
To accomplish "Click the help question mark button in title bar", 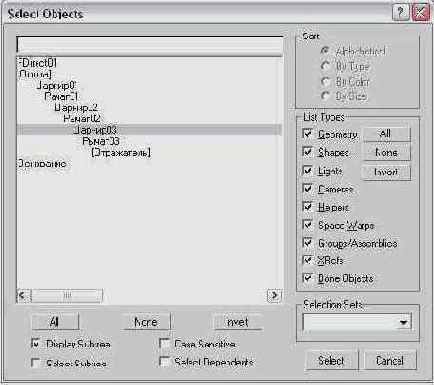I will tap(400, 13).
